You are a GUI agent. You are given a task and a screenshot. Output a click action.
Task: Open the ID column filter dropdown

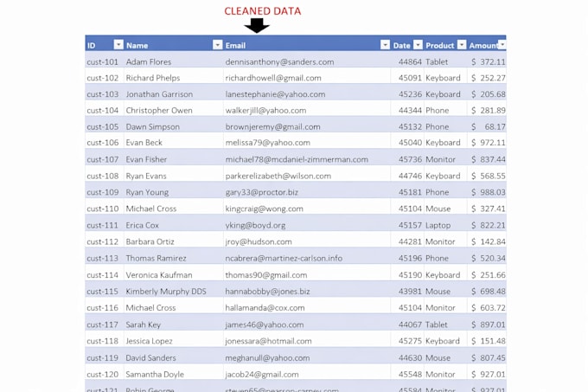pyautogui.click(x=118, y=45)
